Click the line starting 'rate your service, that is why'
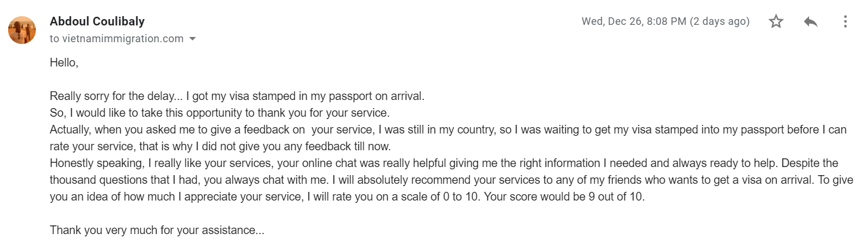 (221, 146)
